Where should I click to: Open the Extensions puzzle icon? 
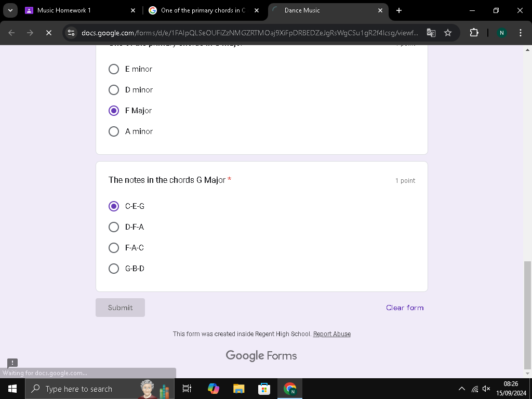tap(474, 33)
